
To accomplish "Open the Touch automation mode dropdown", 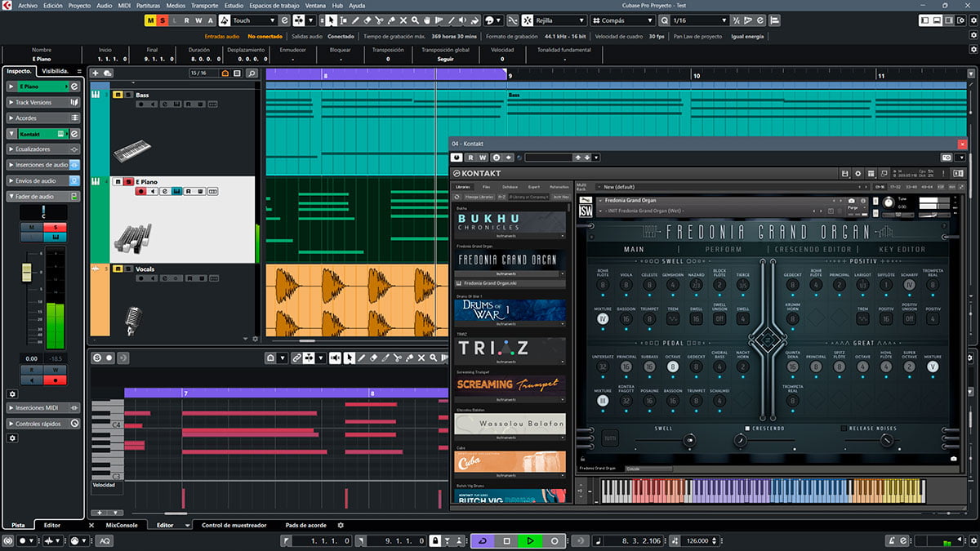I will (x=254, y=20).
